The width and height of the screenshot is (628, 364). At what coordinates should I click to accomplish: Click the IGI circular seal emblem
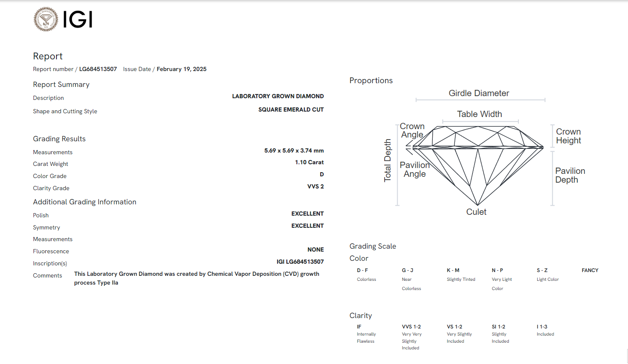(46, 19)
